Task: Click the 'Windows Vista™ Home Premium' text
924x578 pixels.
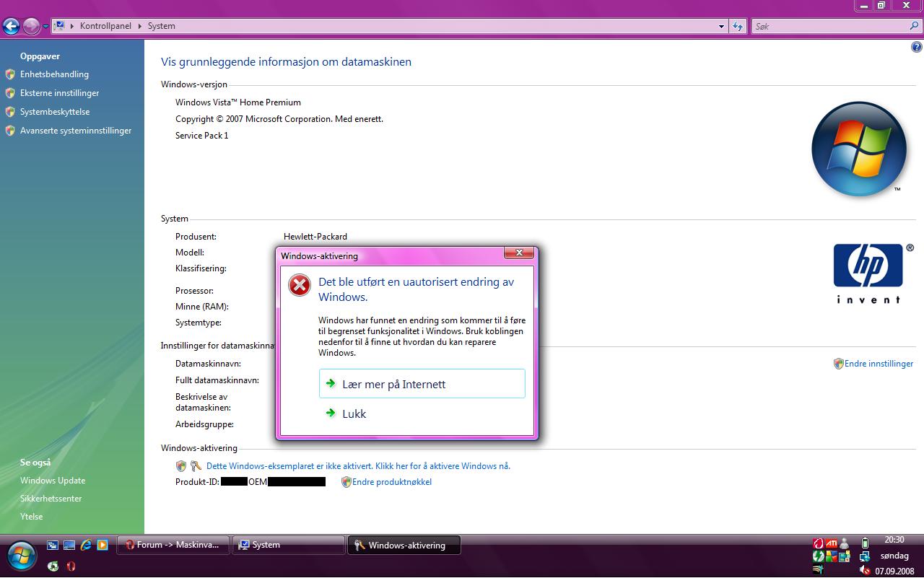Action: pos(238,102)
